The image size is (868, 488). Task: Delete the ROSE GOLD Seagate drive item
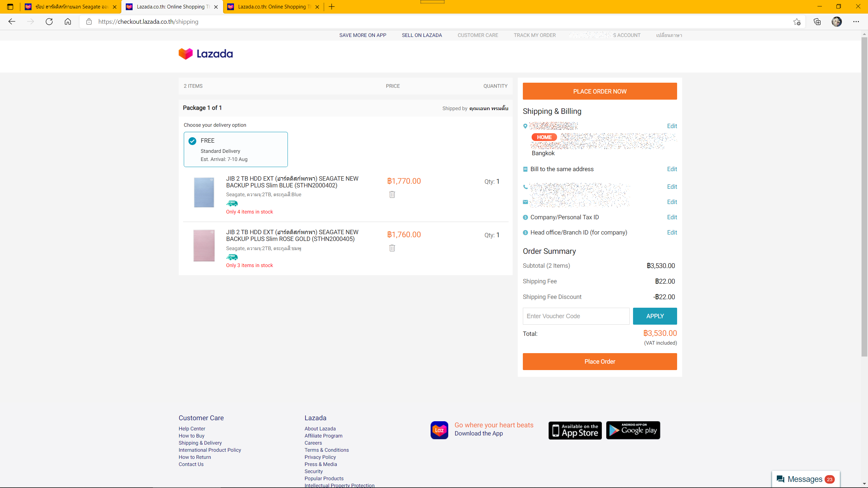392,248
